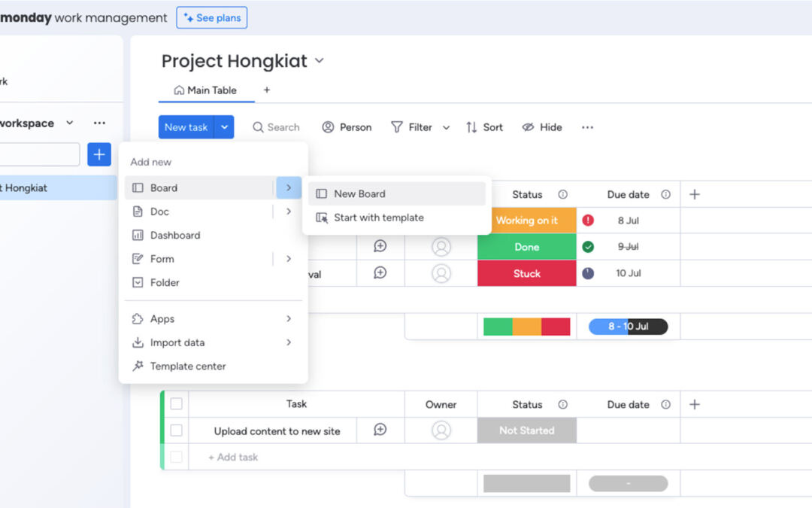The image size is (812, 508).
Task: Click the blue plus button in sidebar
Action: 98,154
